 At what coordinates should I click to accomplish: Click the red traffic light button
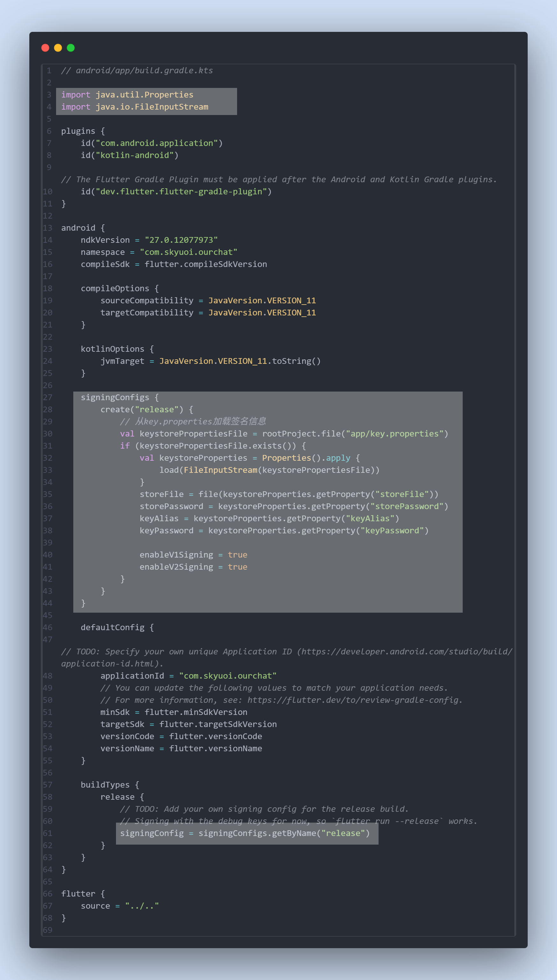click(46, 47)
